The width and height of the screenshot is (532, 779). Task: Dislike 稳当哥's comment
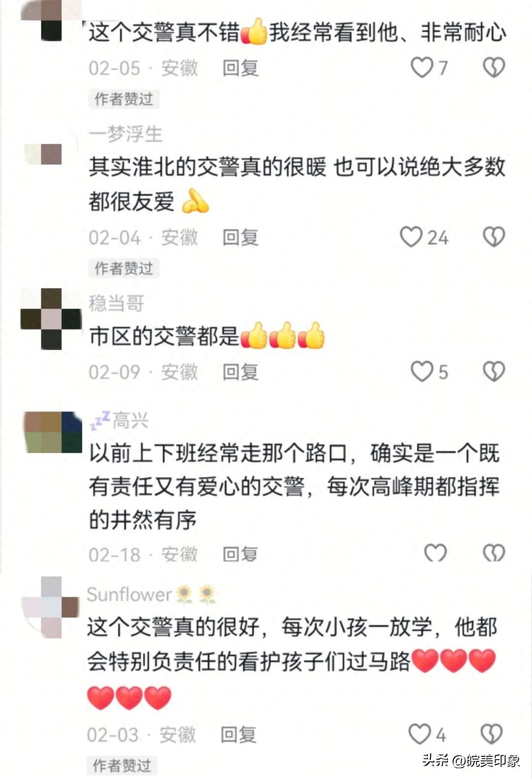[494, 371]
